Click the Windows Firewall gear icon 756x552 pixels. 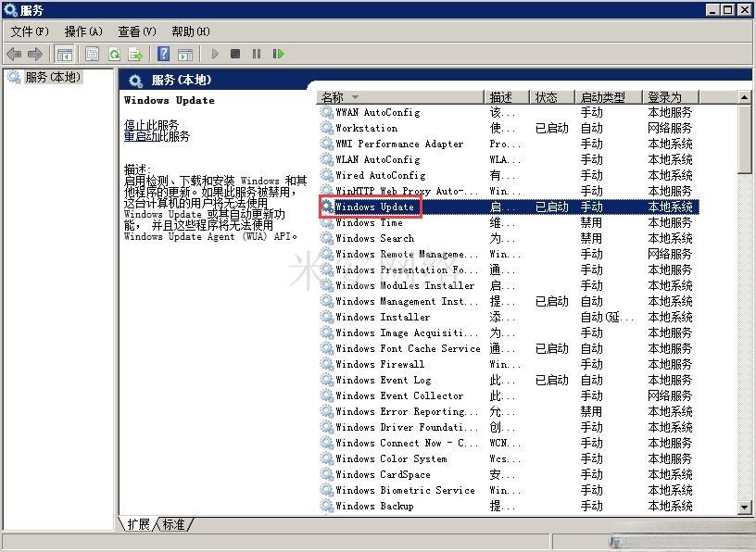tap(327, 365)
